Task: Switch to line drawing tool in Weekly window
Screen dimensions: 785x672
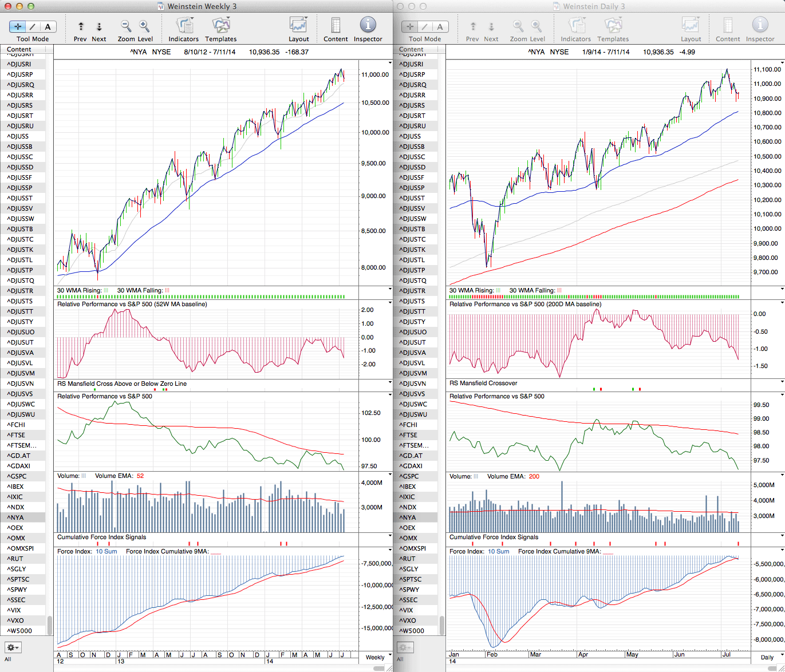Action: pos(33,26)
